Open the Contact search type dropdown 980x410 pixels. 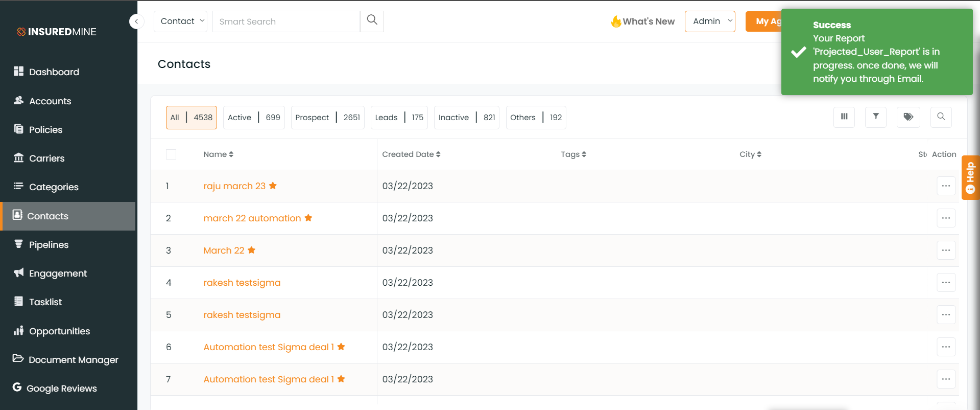tap(180, 21)
